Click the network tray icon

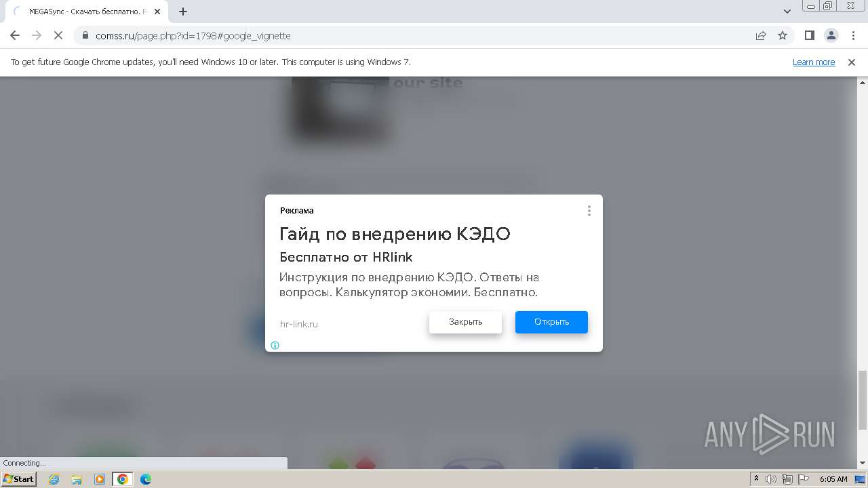tap(787, 479)
